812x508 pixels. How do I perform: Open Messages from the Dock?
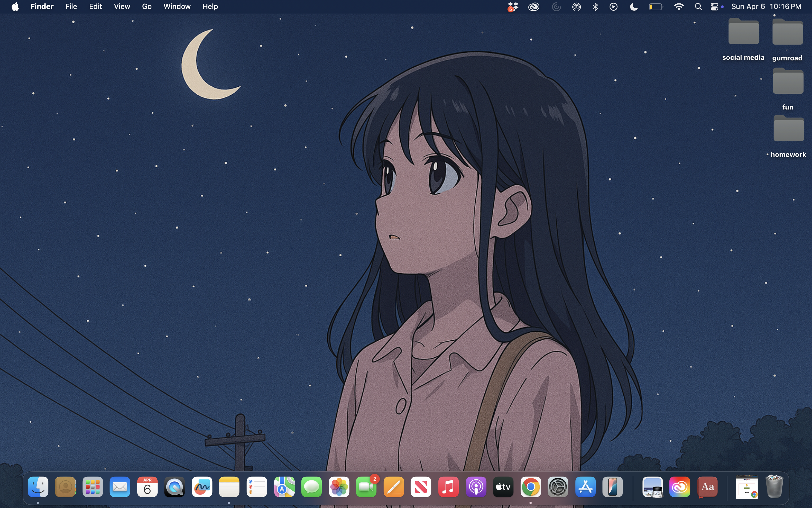coord(311,487)
